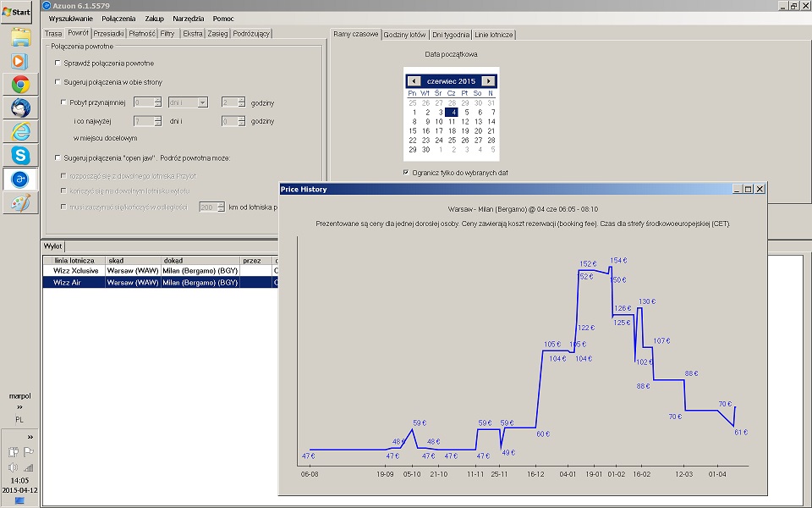This screenshot has width=812, height=508.
Task: Open the Thunderbird mail icon
Action: coord(20,108)
